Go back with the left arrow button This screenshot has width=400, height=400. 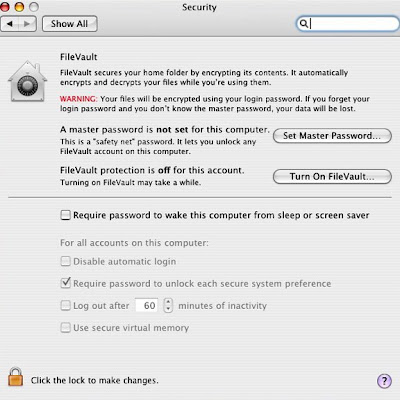tap(10, 24)
